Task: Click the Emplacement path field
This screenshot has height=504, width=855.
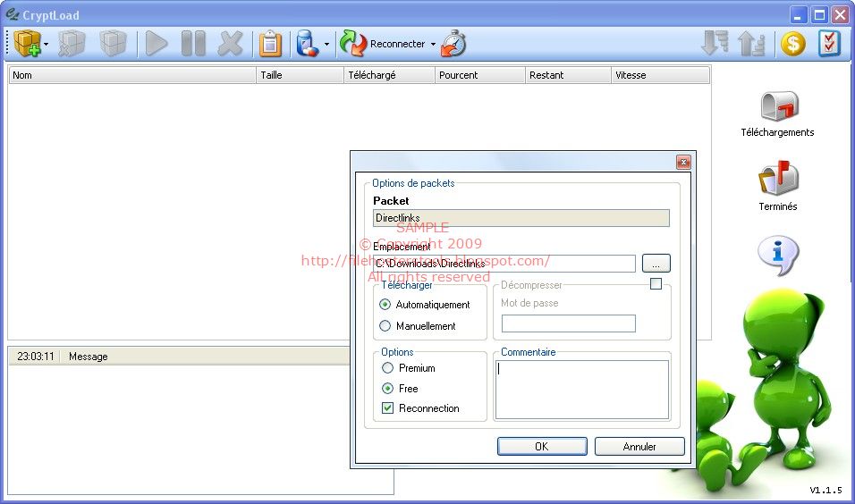Action: tap(504, 264)
